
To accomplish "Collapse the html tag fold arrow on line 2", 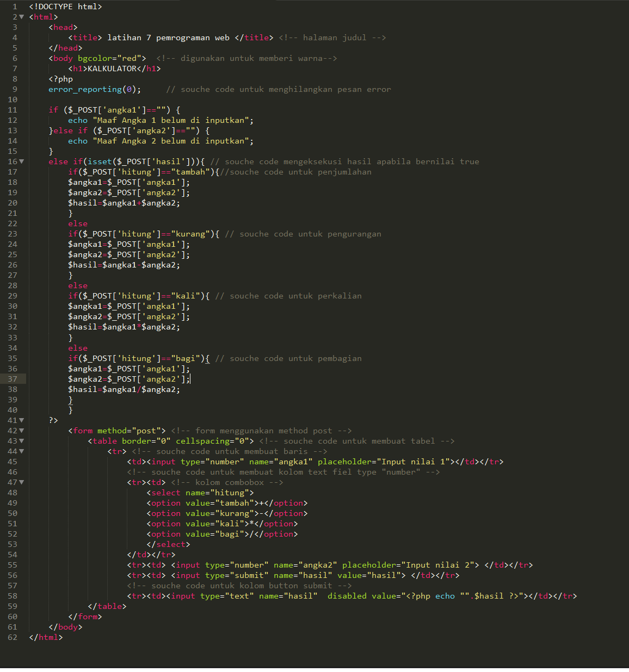I will point(21,17).
